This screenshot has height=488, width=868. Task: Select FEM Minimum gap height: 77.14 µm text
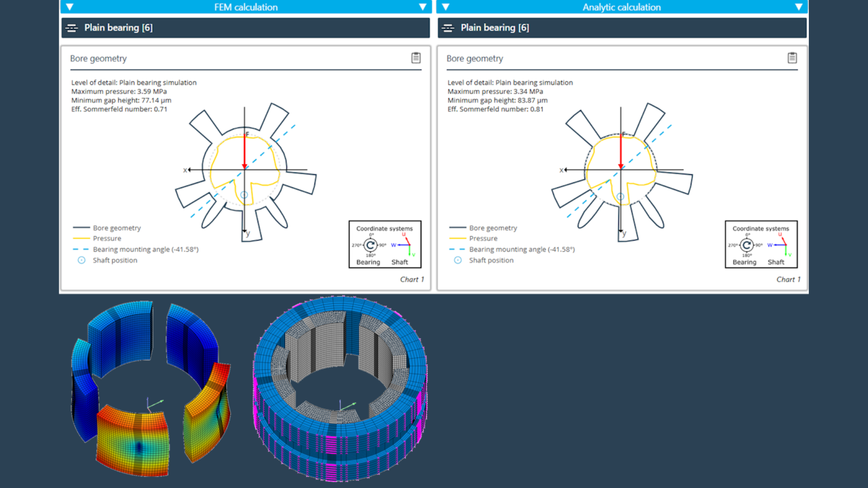[121, 100]
